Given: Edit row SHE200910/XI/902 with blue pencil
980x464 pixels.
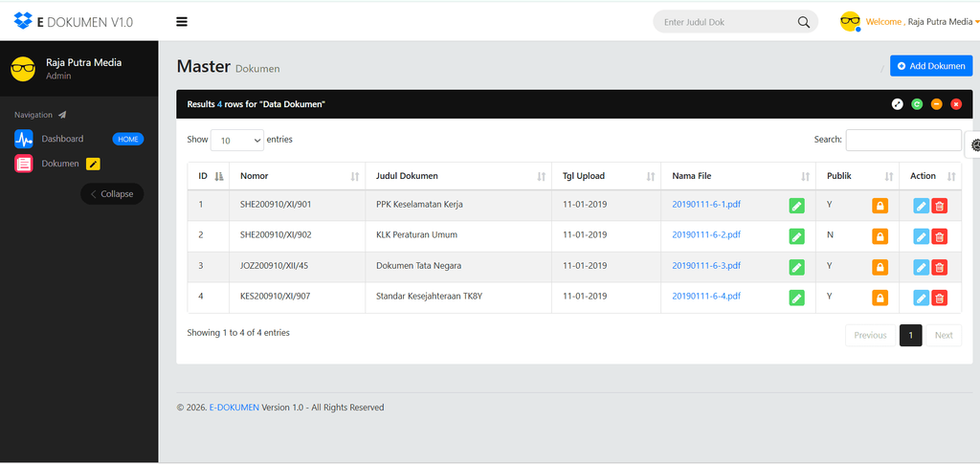Looking at the screenshot, I should coord(922,236).
